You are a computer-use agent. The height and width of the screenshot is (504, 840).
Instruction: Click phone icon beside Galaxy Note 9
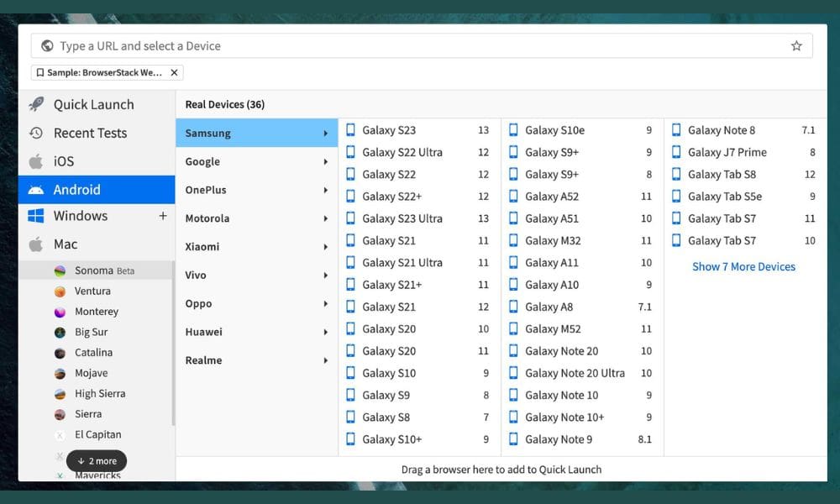point(513,439)
